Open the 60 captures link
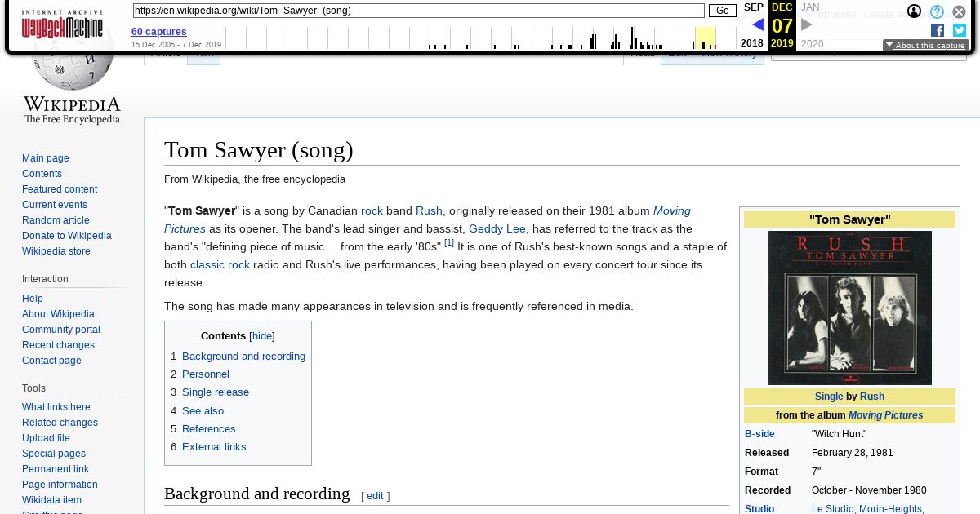 159,32
